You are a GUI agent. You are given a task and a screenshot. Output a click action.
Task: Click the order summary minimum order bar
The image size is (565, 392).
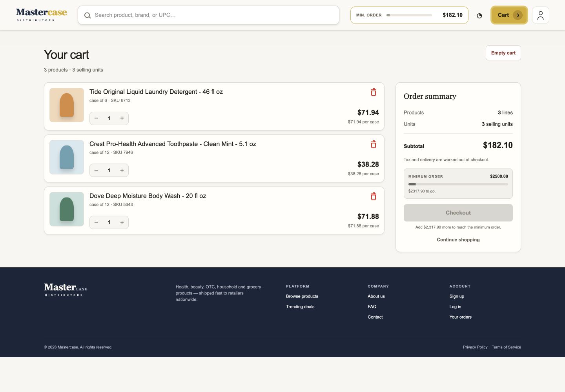click(x=458, y=184)
